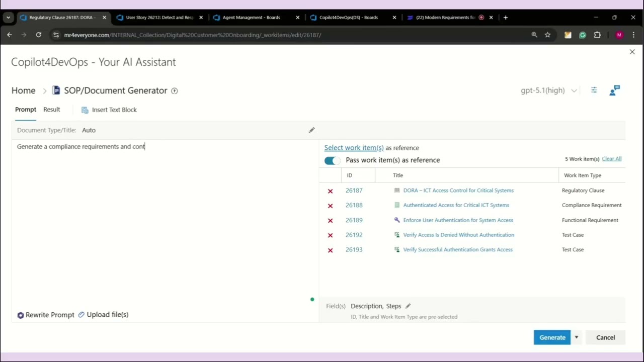644x362 pixels.
Task: Click Insert Text Block label
Action: [114, 110]
